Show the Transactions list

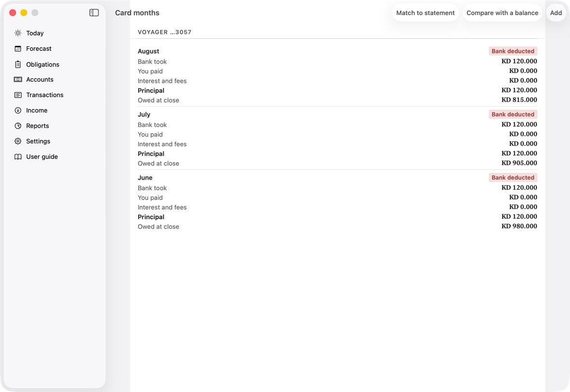point(55,95)
